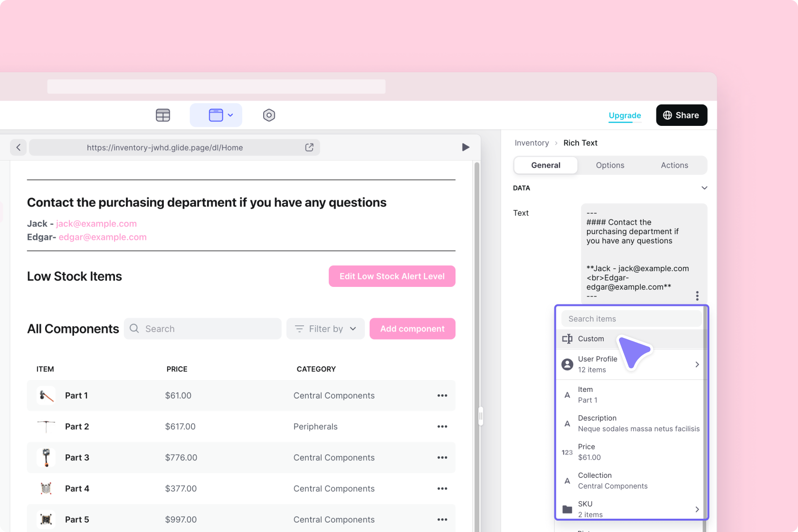Click the Search items field
This screenshot has width=798, height=532.
tap(631, 319)
